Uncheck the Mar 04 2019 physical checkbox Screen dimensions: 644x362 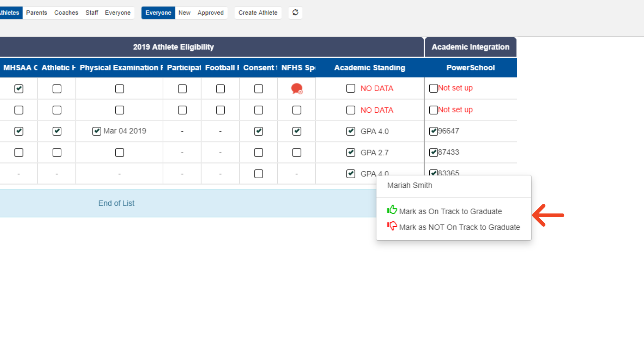click(97, 131)
